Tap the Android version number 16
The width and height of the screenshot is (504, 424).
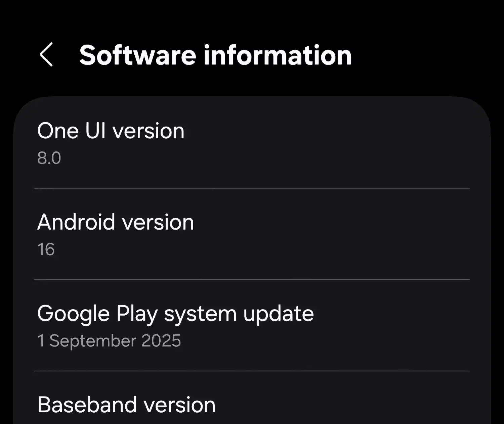[46, 249]
